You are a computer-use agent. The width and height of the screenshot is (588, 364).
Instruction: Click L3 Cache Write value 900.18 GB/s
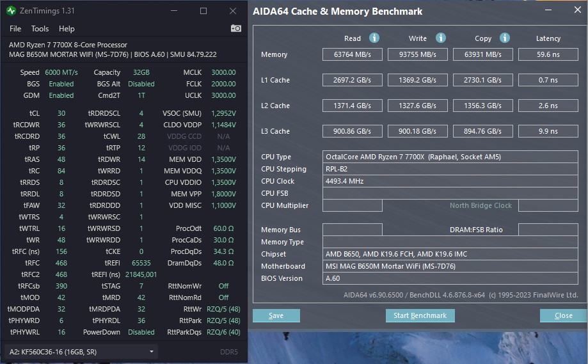coord(417,131)
